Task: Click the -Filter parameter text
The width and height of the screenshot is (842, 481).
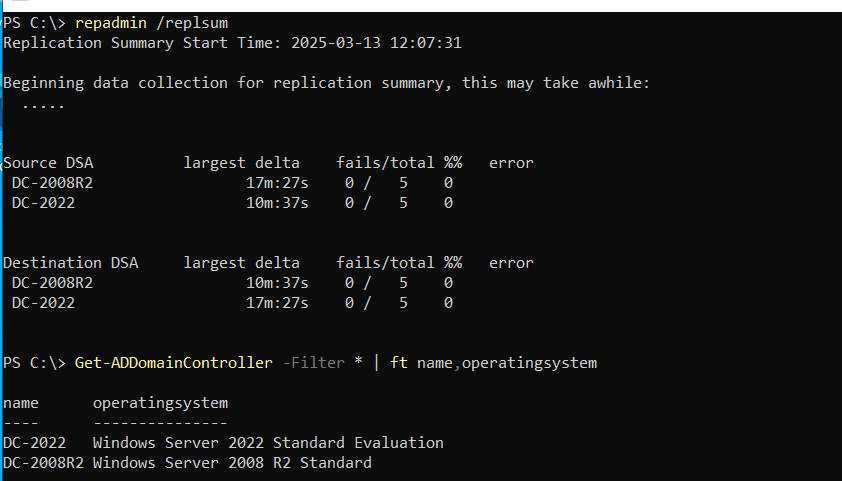Action: coord(313,363)
